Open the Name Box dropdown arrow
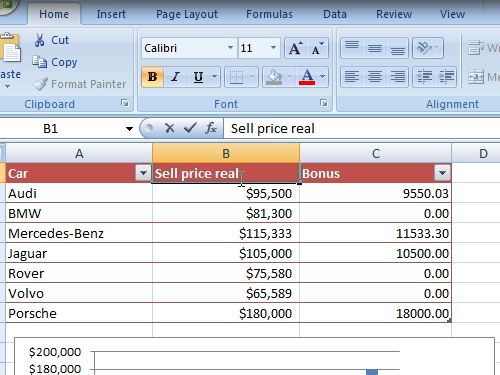500x375 pixels. pyautogui.click(x=129, y=129)
